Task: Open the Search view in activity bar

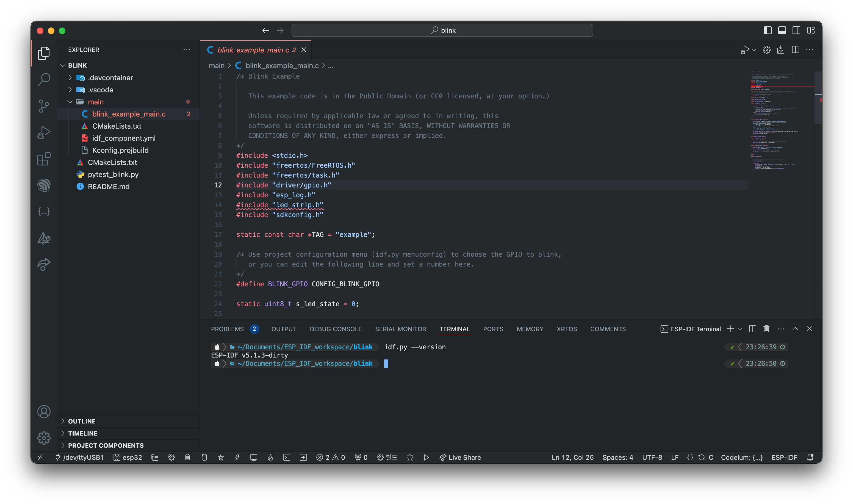Action: (x=44, y=79)
